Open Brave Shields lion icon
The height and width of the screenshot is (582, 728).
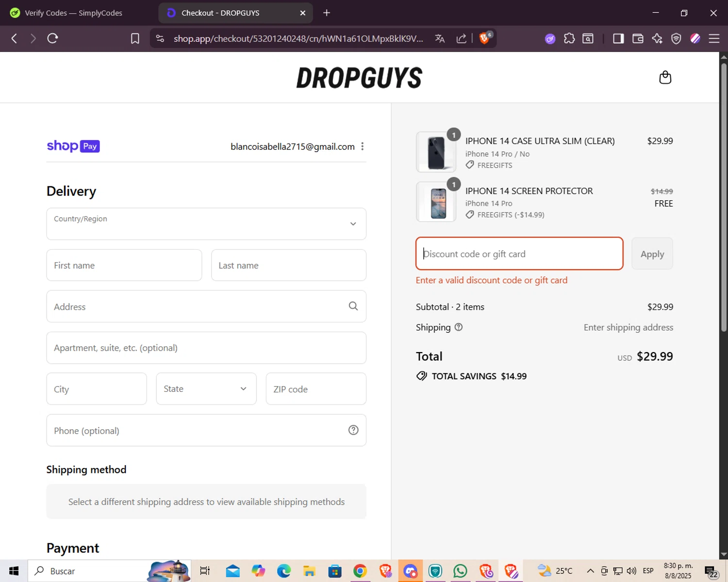click(x=485, y=38)
